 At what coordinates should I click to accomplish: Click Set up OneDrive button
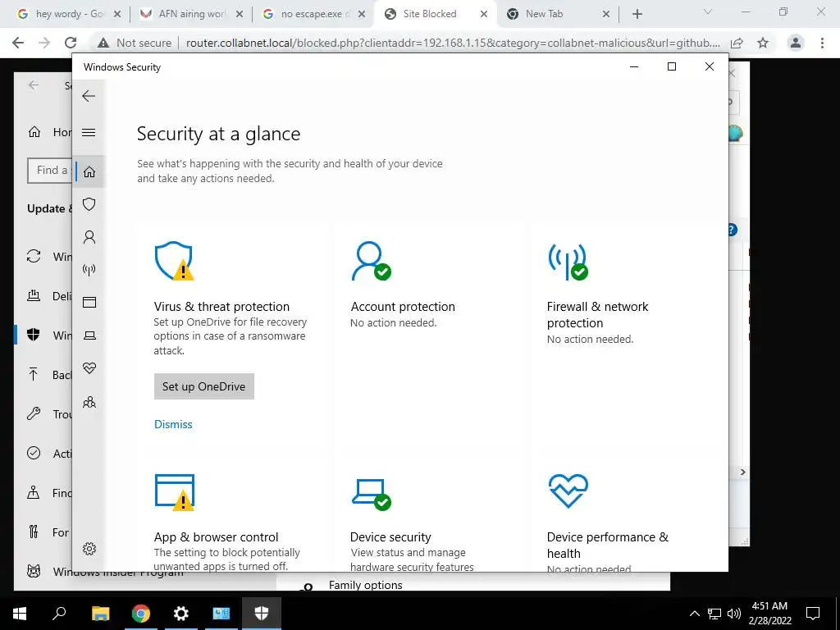(x=204, y=386)
